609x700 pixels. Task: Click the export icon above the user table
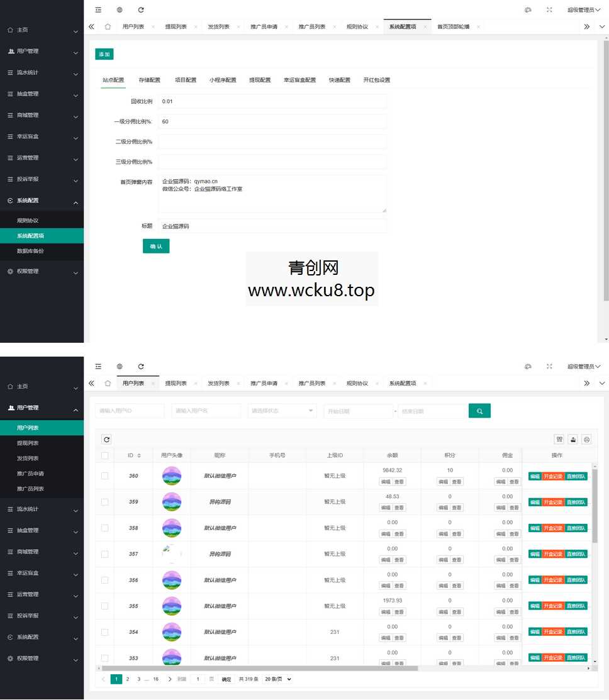click(573, 440)
